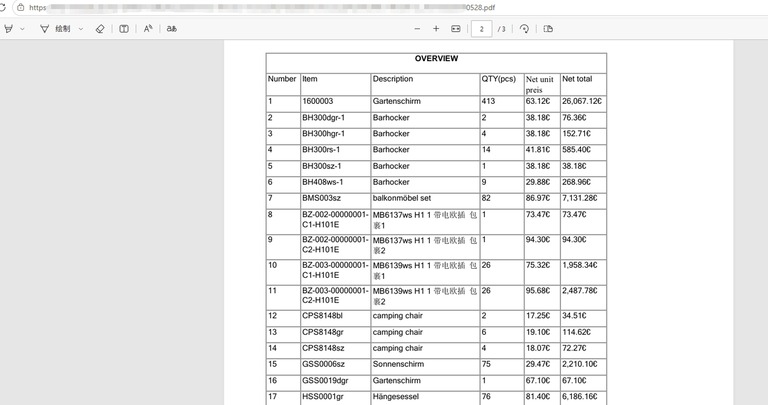This screenshot has width=768, height=405.
Task: Expand the Draw tool options arrow
Action: [81, 29]
